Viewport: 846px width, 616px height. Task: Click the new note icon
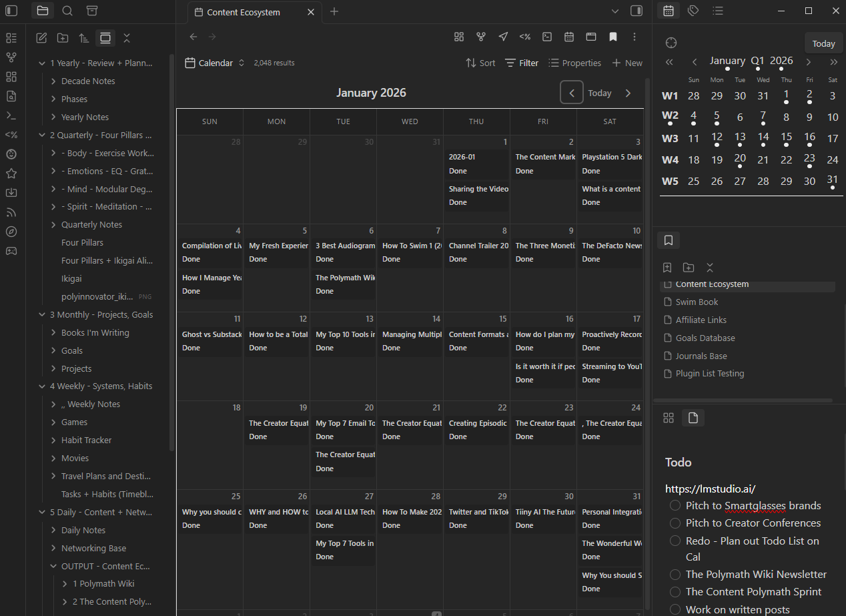41,38
